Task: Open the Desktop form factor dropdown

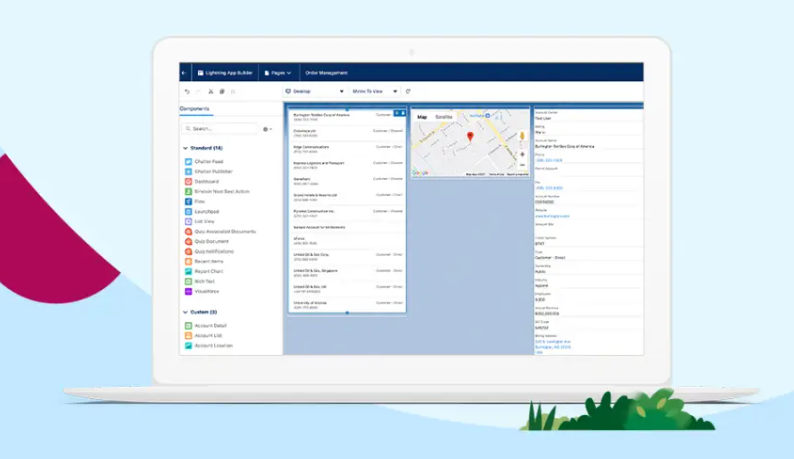Action: pyautogui.click(x=314, y=91)
